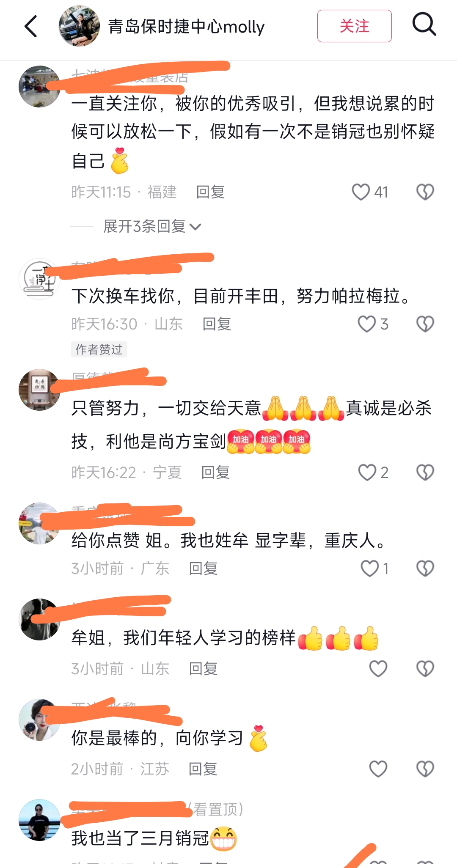Open avatar of 三月销冠 commenter
Viewport: 457px width, 868px height.
[x=40, y=820]
